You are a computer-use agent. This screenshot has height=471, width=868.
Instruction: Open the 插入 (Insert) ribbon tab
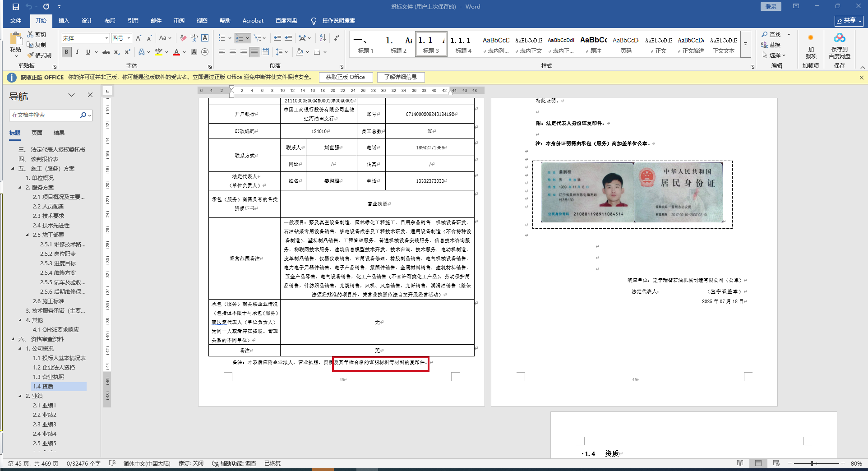tap(64, 21)
